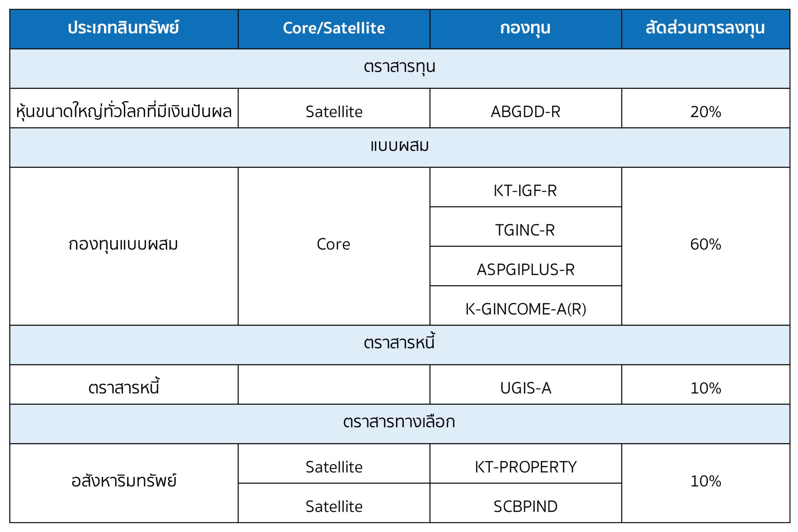Click the ตราสารทุน section row
Image resolution: width=798 pixels, height=532 pixels.
(x=399, y=67)
